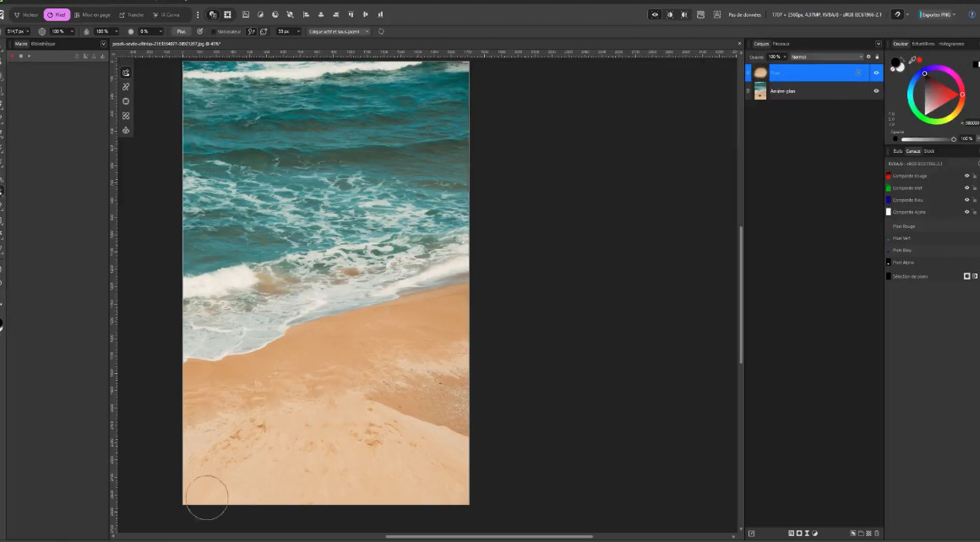Expand the Calques panel options menu
This screenshot has width=980, height=542.
[878, 44]
